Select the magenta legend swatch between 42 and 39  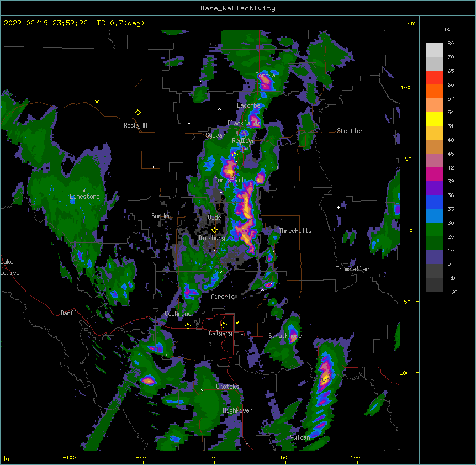[434, 174]
